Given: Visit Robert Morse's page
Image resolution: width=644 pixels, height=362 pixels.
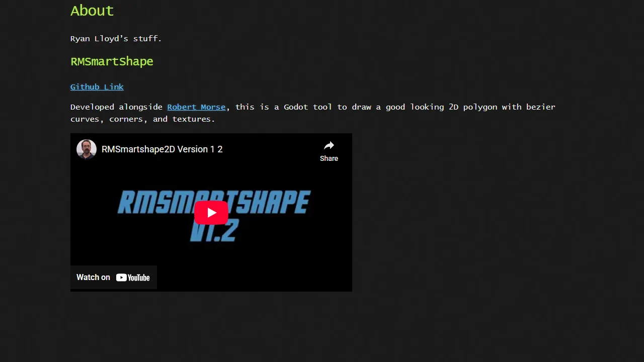Looking at the screenshot, I should [196, 107].
